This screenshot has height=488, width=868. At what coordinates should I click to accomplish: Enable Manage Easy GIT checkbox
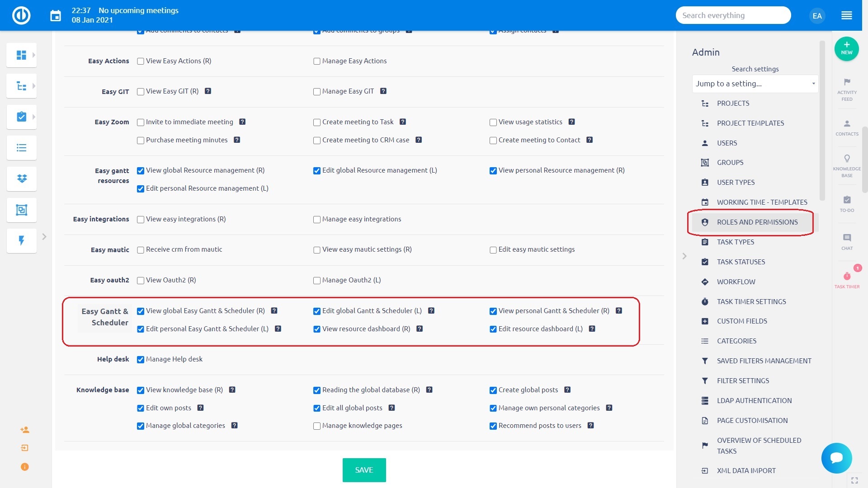[x=317, y=92]
